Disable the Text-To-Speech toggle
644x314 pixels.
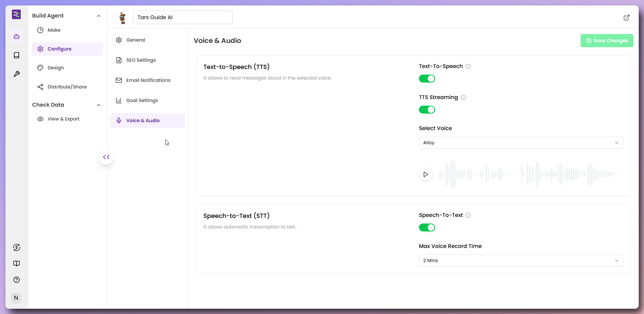click(x=427, y=79)
